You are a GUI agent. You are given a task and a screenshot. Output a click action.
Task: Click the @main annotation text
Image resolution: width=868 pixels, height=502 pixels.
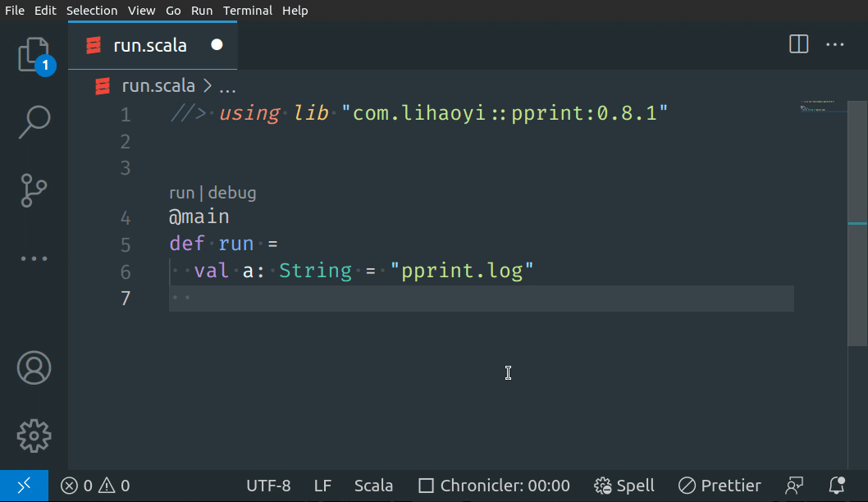(199, 217)
